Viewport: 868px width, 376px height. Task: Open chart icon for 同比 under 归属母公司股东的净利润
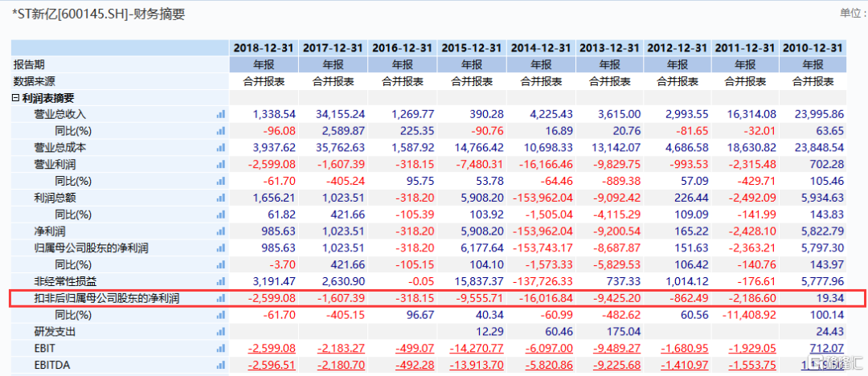[221, 264]
